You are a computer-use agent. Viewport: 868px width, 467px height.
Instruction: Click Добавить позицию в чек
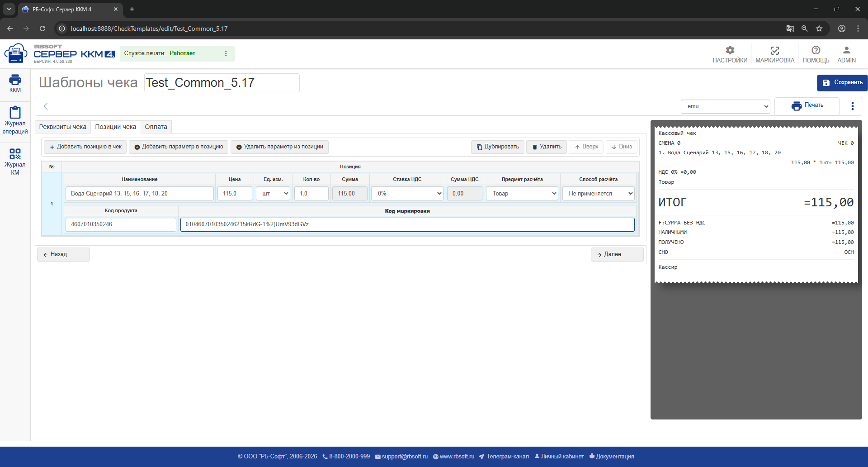85,147
